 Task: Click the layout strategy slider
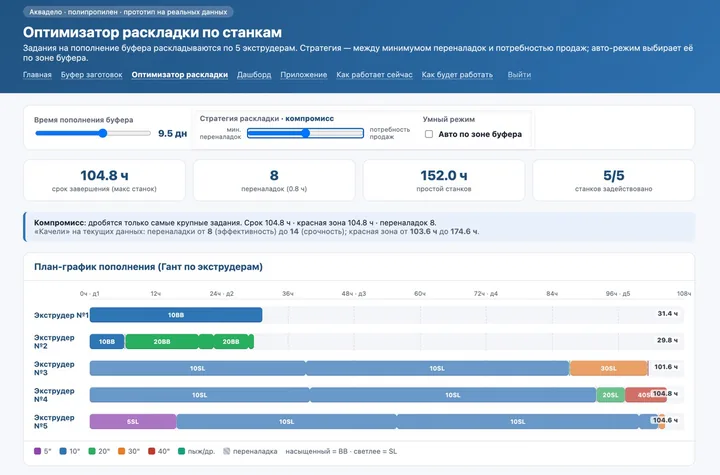pos(305,133)
